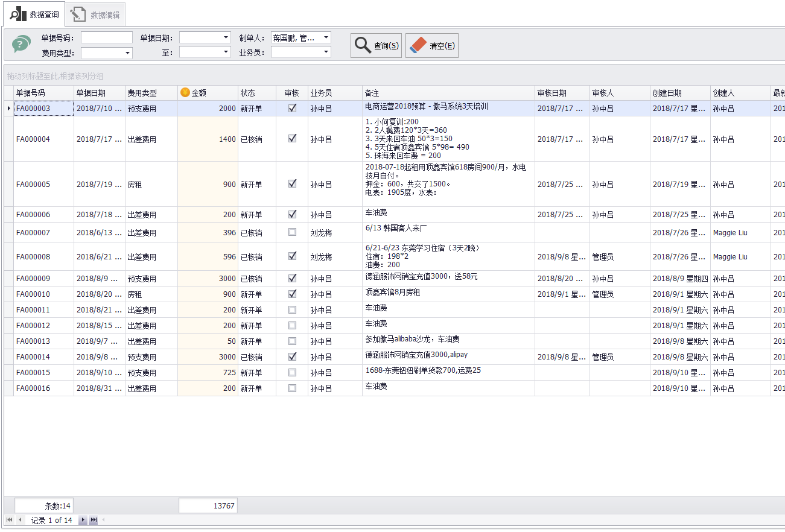The image size is (785, 532).
Task: Go to first record navigator button
Action: [x=9, y=520]
